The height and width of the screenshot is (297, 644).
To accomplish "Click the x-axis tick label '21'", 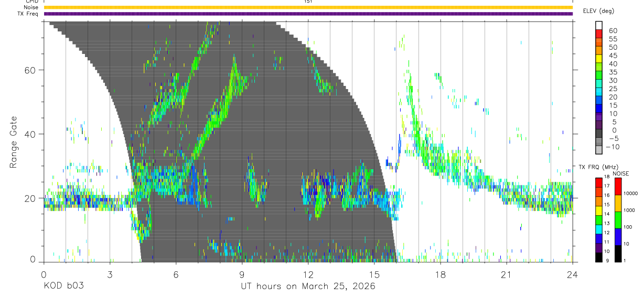I will (507, 274).
